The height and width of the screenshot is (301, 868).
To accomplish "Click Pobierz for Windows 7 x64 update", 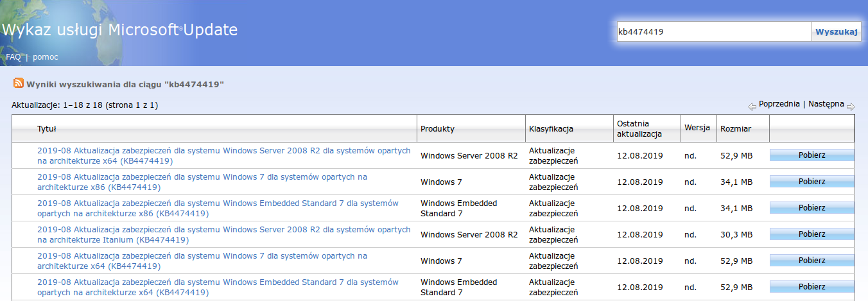I will pyautogui.click(x=812, y=261).
